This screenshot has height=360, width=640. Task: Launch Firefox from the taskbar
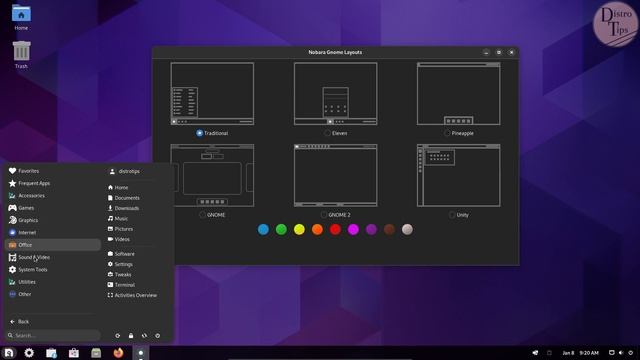[118, 353]
